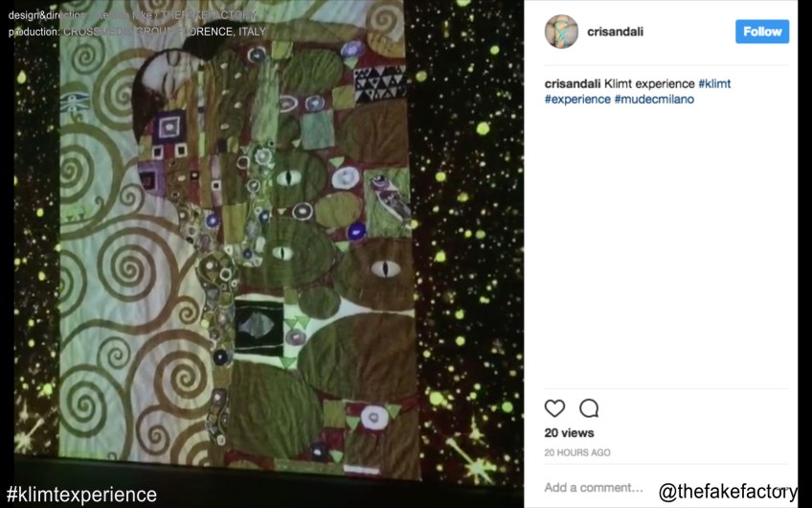Click the @thefakefactory watermark text

pos(728,492)
